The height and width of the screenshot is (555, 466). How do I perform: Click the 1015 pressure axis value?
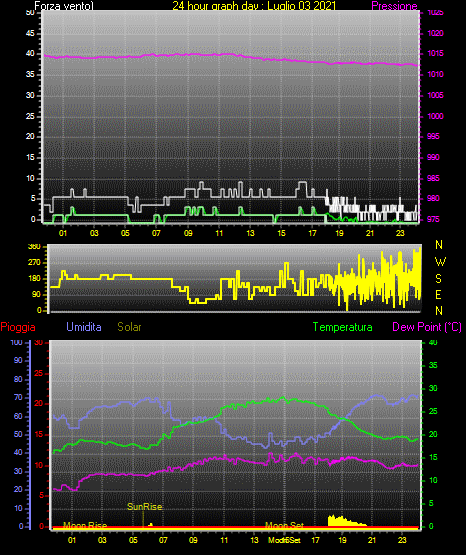[435, 53]
